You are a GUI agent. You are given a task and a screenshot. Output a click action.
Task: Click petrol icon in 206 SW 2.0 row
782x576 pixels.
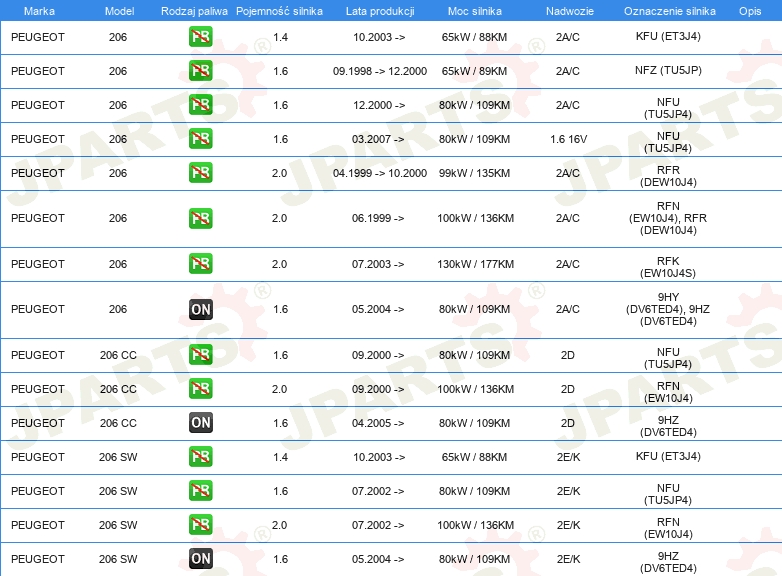point(200,525)
